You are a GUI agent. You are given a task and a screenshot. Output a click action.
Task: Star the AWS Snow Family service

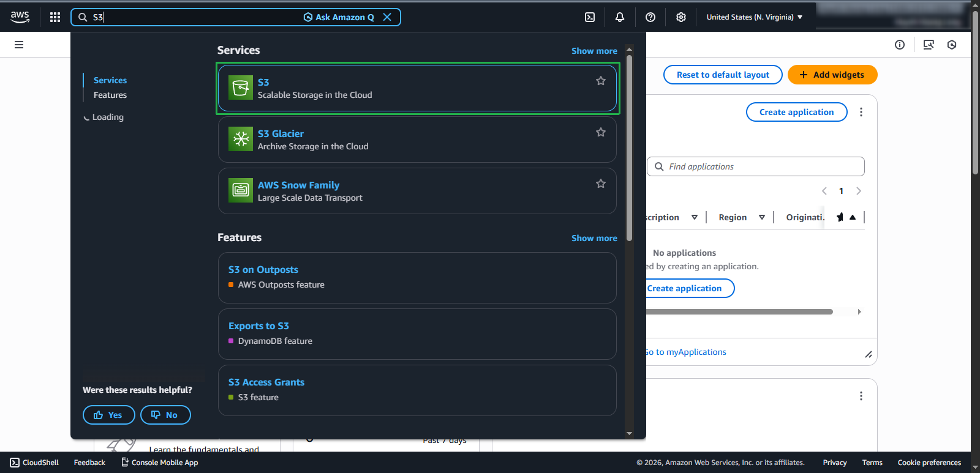(x=601, y=184)
